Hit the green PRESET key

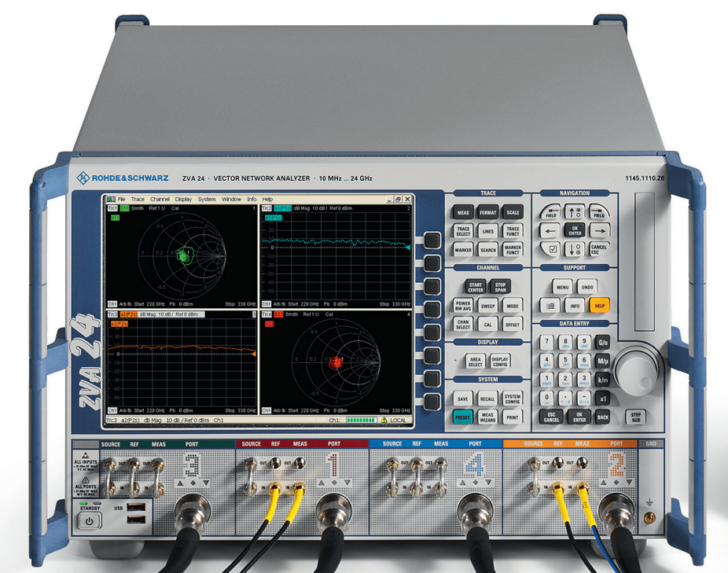(x=463, y=417)
